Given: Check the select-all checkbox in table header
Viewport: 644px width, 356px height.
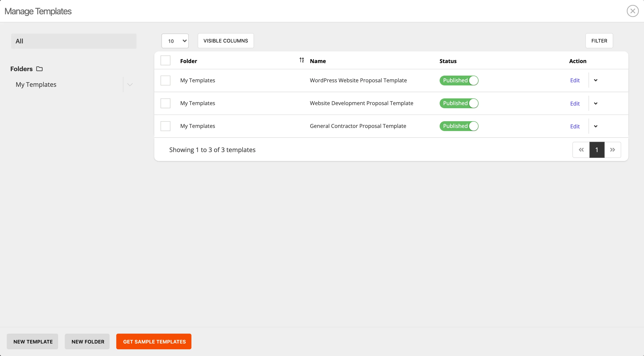Looking at the screenshot, I should (165, 61).
